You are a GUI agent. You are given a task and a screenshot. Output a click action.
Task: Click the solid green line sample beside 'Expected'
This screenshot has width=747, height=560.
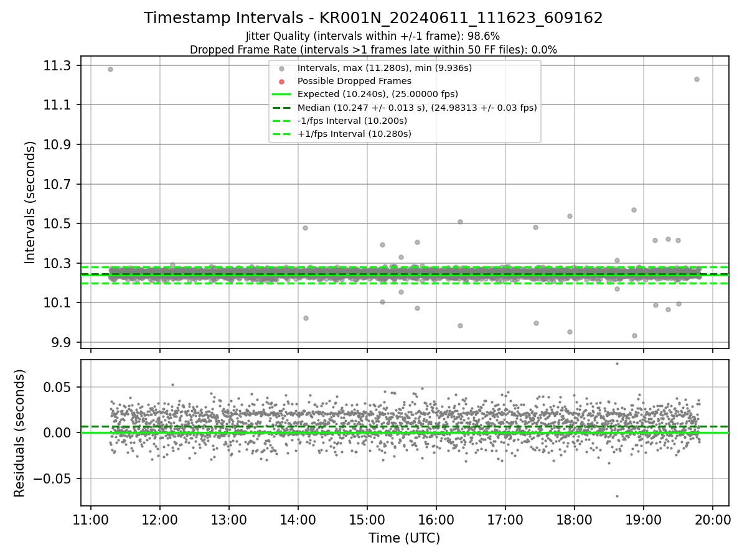[281, 95]
